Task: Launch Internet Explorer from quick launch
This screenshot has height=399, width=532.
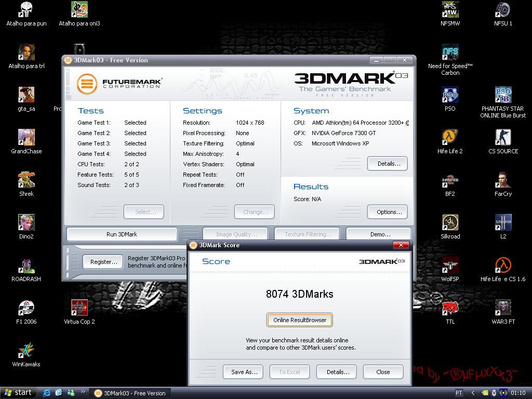Action: tap(46, 393)
